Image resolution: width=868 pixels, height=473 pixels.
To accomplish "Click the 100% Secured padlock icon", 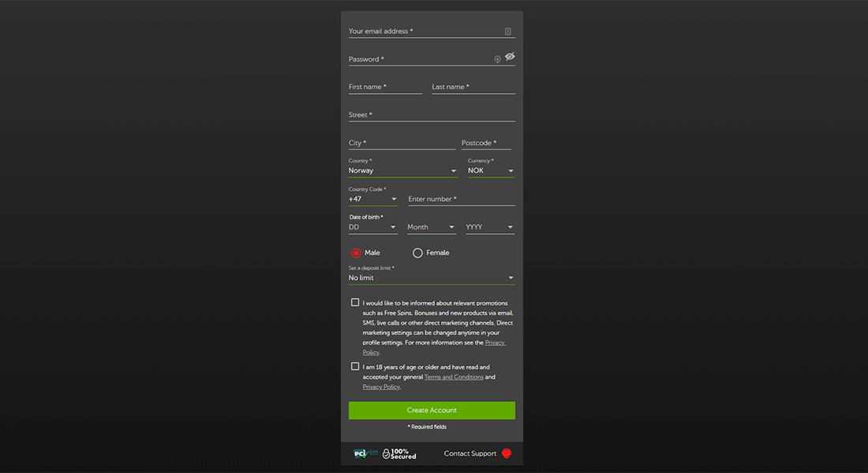I will (384, 453).
